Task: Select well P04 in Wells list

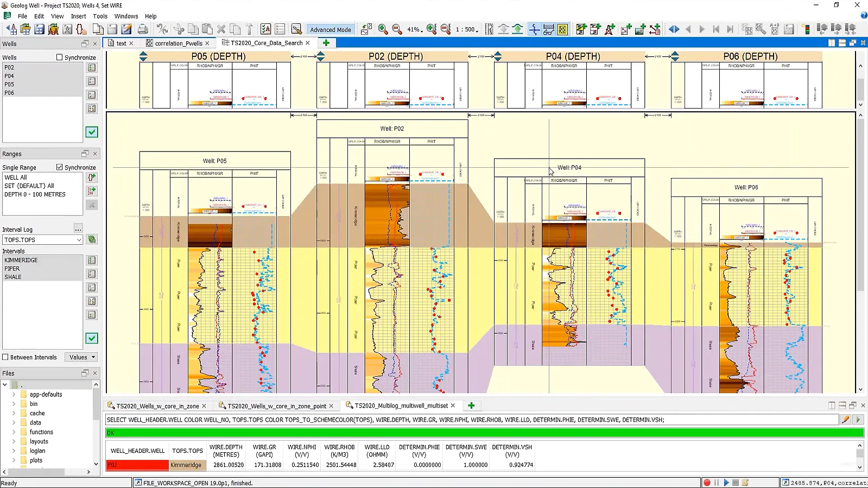Action: point(43,76)
